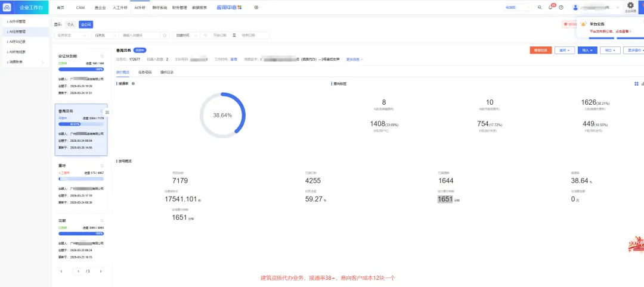This screenshot has width=644, height=287.
Task: Click the 平台公告 view announcement link
Action: (611, 31)
